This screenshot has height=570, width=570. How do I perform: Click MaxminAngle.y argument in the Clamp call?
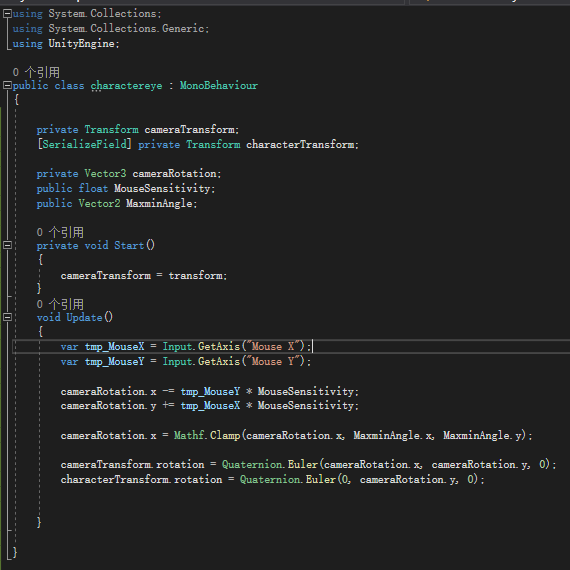tap(482, 435)
